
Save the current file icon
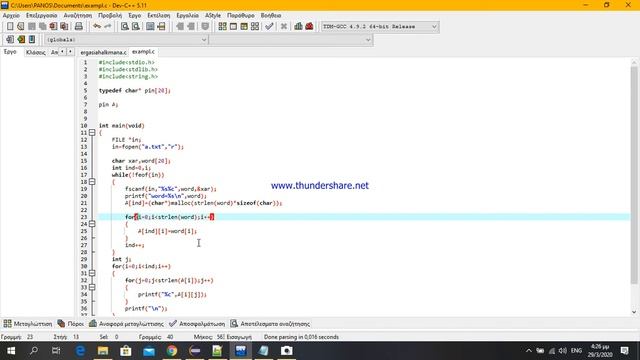pyautogui.click(x=31, y=27)
